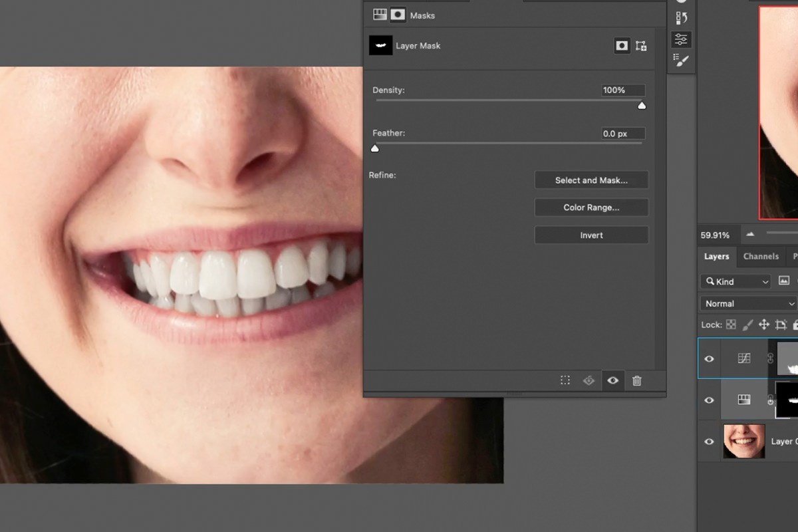Hide the Hue/Saturation adjustment layer
This screenshot has width=798, height=532.
point(709,400)
